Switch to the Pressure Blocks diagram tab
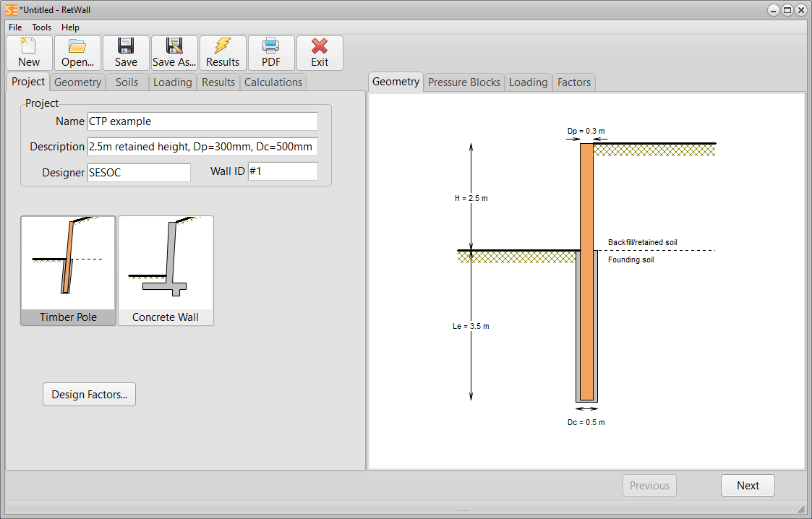This screenshot has width=812, height=519. pyautogui.click(x=464, y=82)
